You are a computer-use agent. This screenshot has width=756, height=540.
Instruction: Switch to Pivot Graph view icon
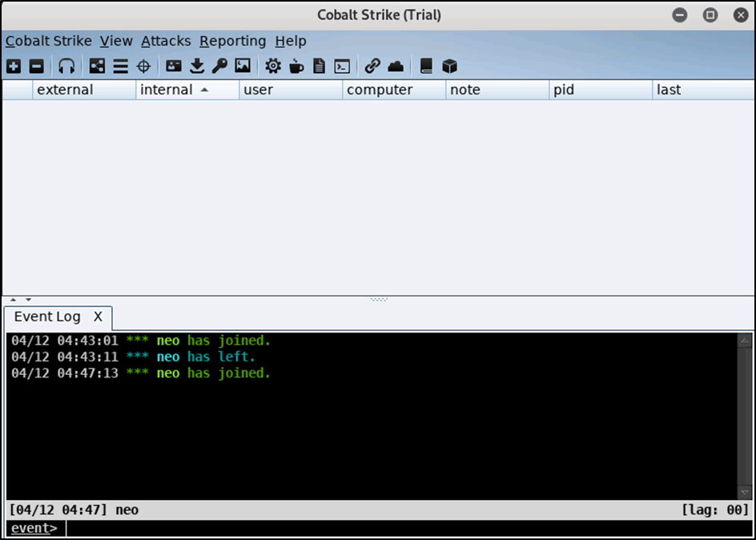click(x=97, y=66)
